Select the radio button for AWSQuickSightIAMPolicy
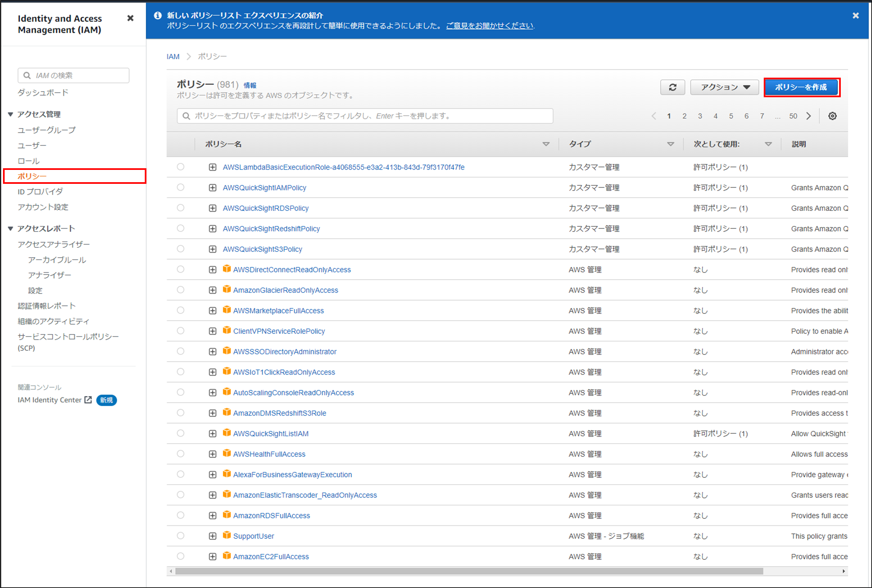Image resolution: width=872 pixels, height=588 pixels. 181,187
